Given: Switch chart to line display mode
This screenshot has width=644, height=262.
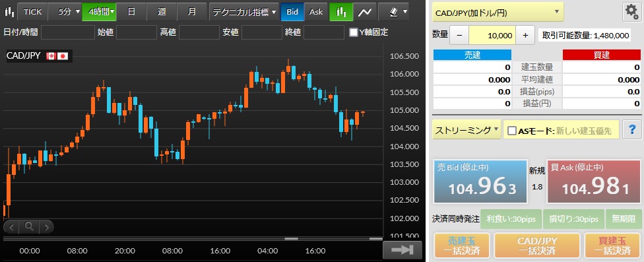Looking at the screenshot, I should point(364,12).
